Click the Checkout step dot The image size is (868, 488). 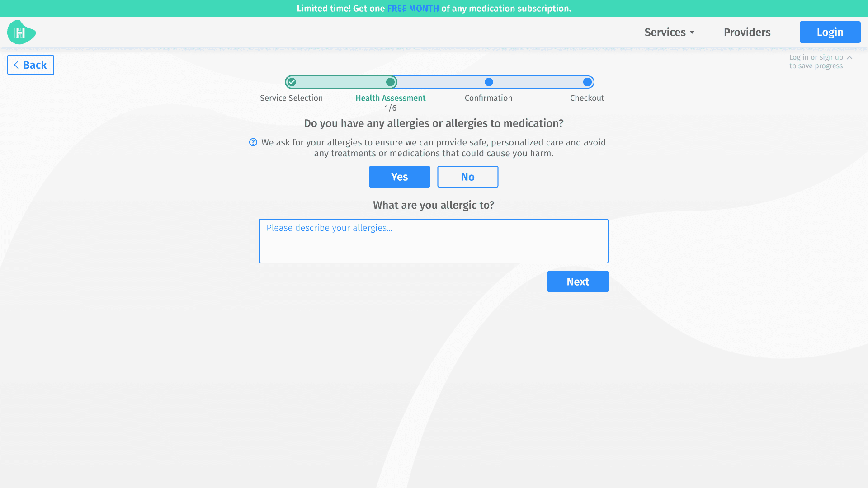(x=587, y=82)
